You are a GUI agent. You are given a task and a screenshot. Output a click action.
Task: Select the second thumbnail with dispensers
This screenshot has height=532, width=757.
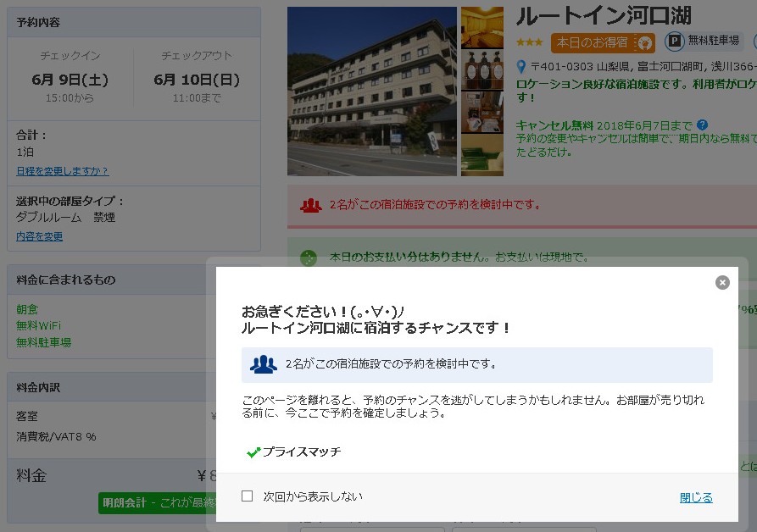pyautogui.click(x=481, y=70)
